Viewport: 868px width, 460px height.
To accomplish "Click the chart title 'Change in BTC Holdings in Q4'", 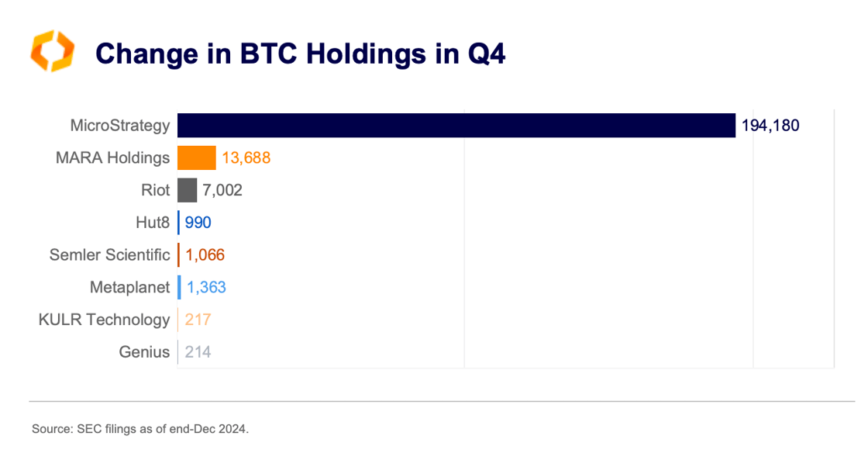I will click(x=300, y=54).
